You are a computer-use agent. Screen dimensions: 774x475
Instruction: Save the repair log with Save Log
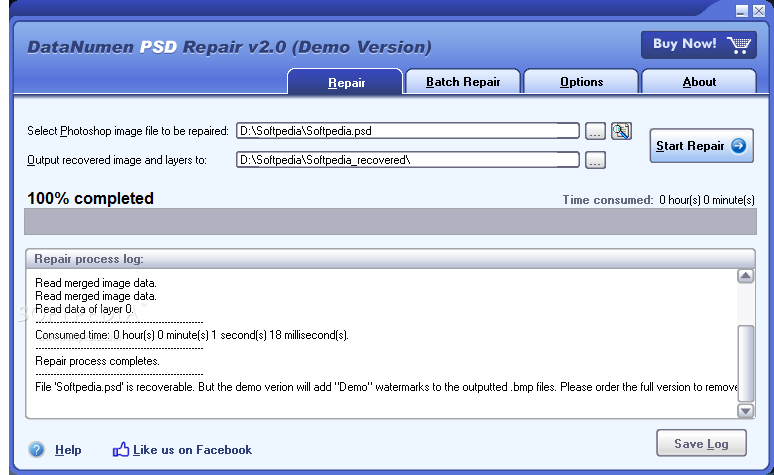[701, 443]
